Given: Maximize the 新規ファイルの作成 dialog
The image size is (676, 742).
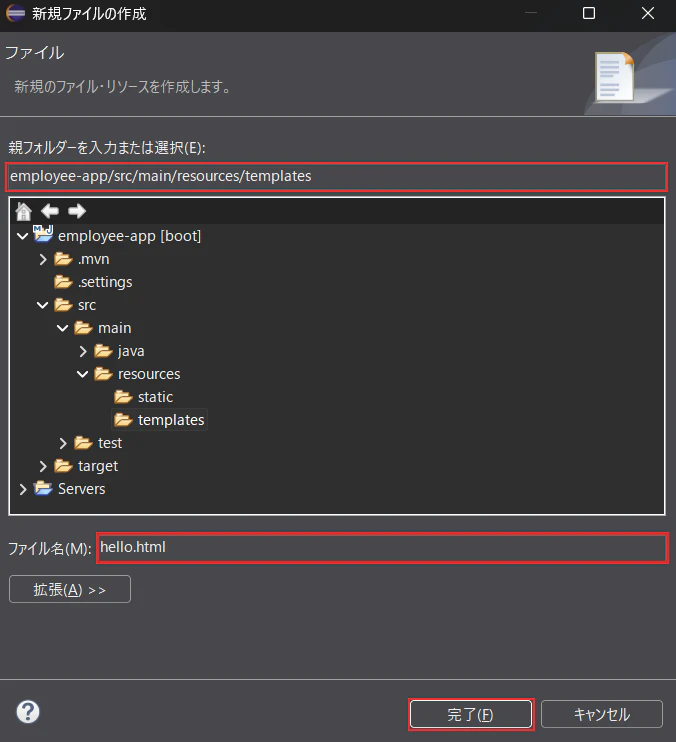Looking at the screenshot, I should (x=589, y=13).
